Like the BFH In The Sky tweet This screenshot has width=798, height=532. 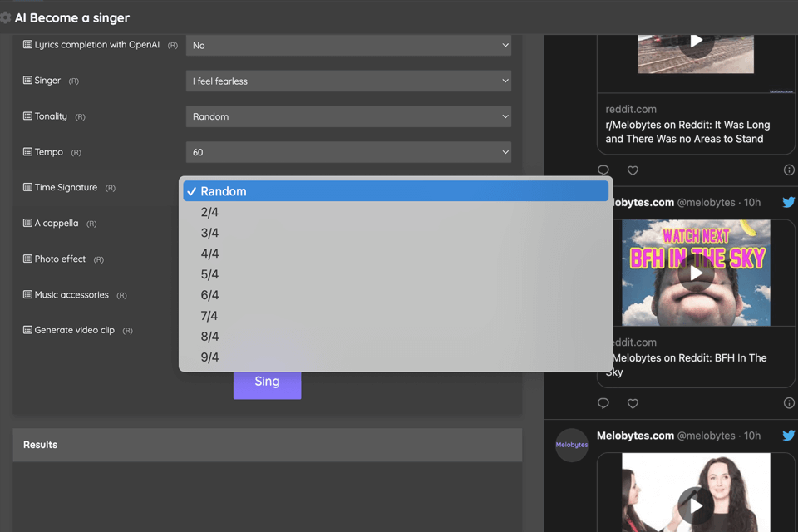pyautogui.click(x=633, y=403)
